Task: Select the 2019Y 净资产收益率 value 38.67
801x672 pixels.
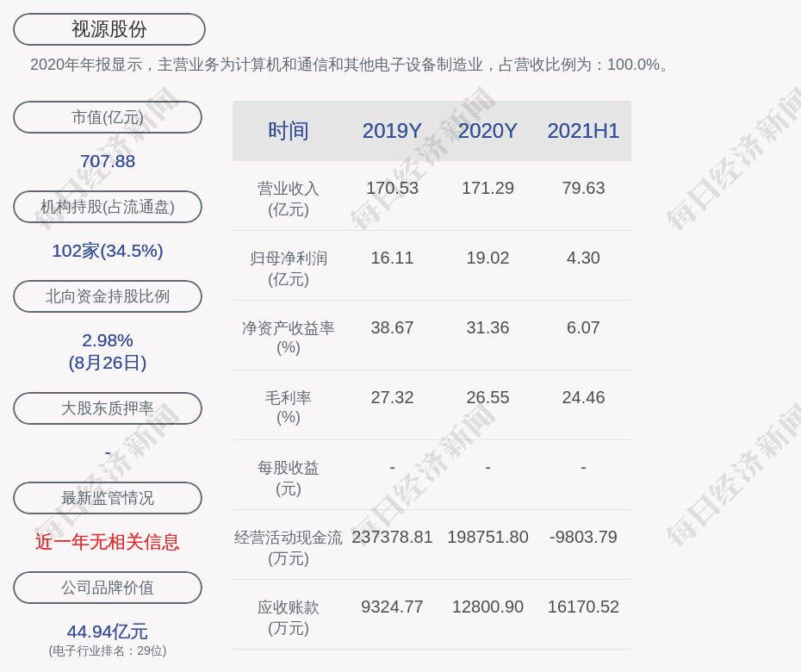Action: [392, 327]
